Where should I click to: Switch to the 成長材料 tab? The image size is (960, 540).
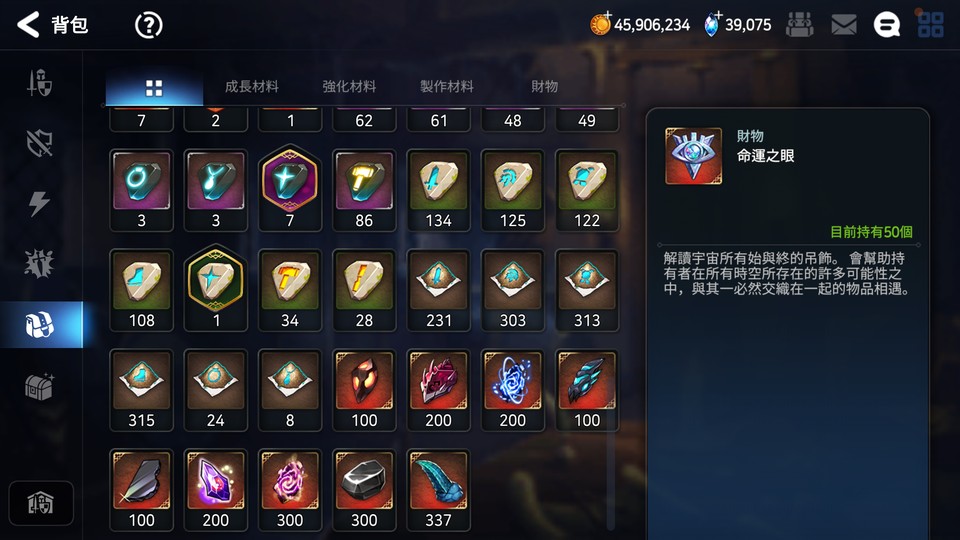coord(252,86)
